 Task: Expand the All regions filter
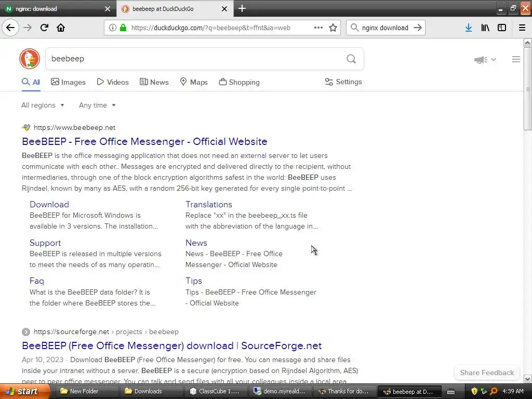pos(43,105)
